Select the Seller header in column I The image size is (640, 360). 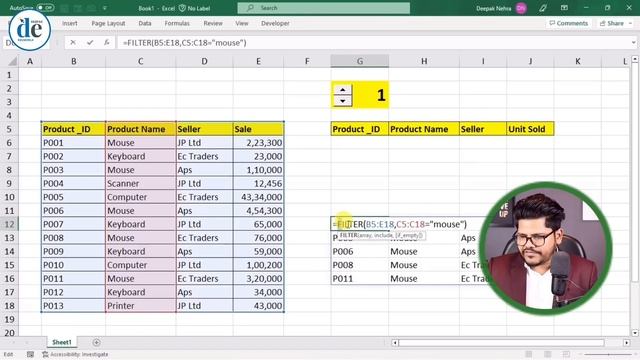[483, 129]
